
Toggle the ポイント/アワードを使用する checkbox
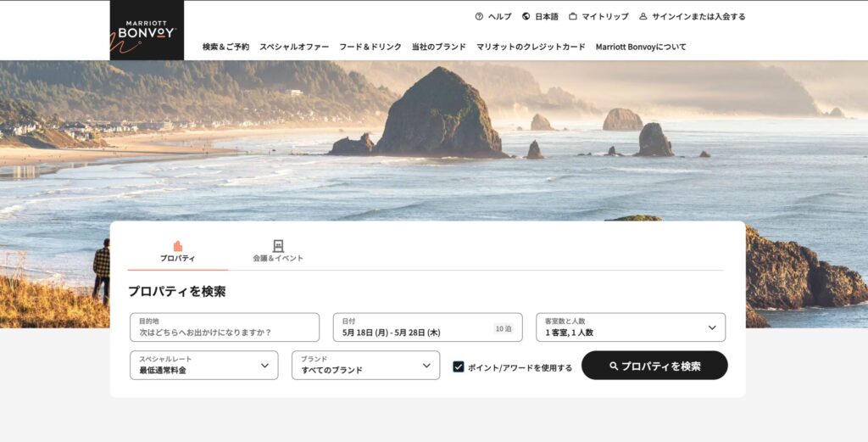[x=459, y=366]
